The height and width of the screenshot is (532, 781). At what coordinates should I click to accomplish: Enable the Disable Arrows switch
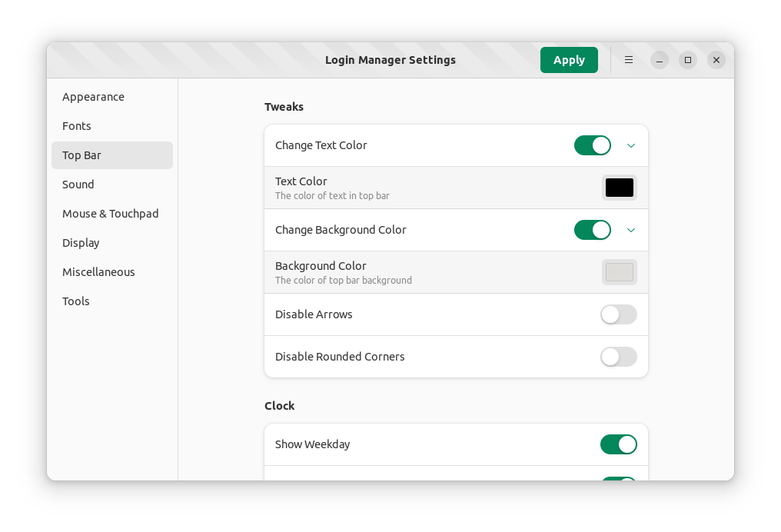pos(618,314)
